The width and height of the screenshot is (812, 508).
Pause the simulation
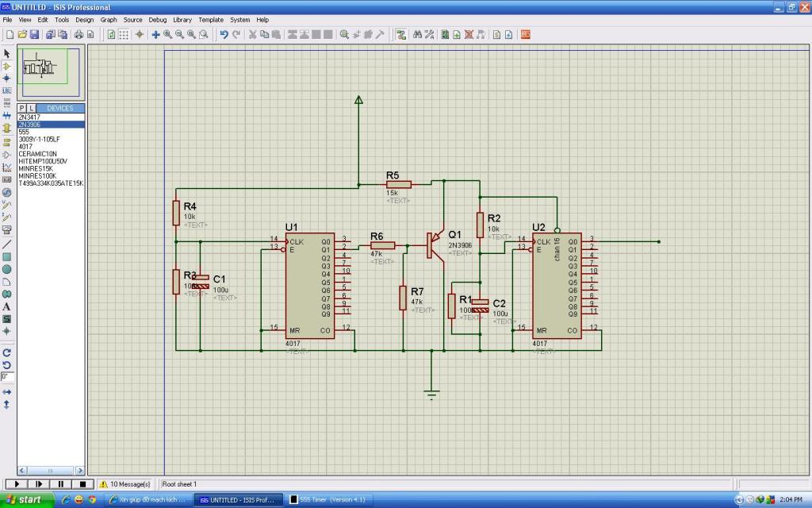[x=60, y=483]
